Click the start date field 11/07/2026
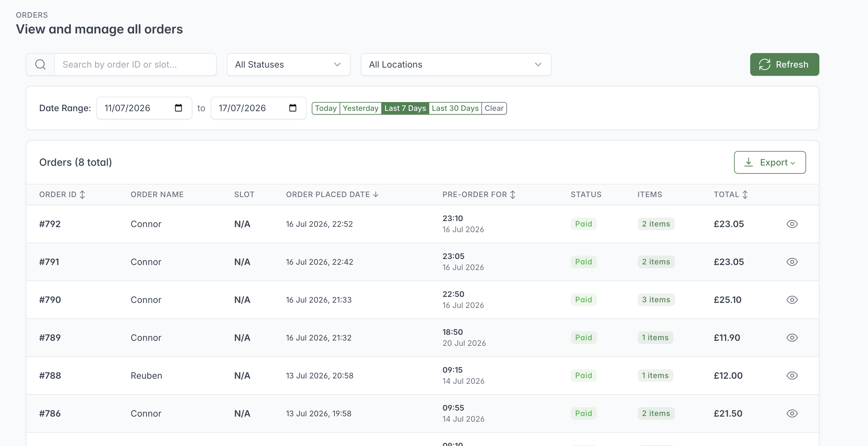The image size is (868, 446). tap(144, 108)
